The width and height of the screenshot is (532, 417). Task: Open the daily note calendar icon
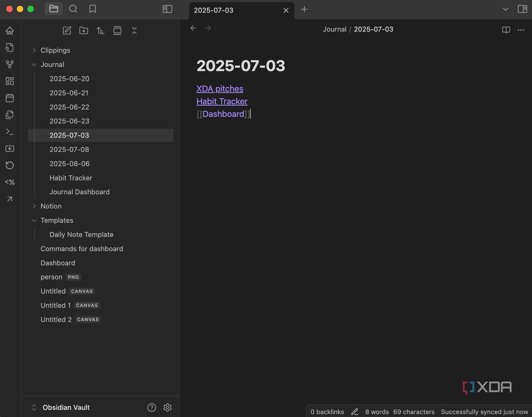10,98
